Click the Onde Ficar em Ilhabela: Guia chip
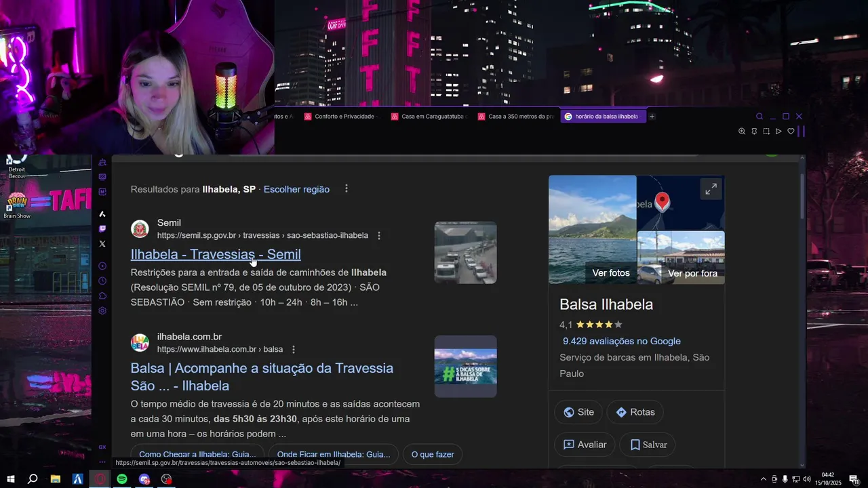The image size is (868, 488). (334, 454)
